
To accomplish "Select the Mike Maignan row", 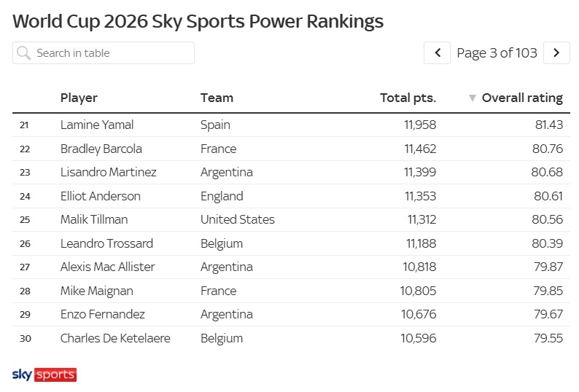I will click(x=291, y=291).
